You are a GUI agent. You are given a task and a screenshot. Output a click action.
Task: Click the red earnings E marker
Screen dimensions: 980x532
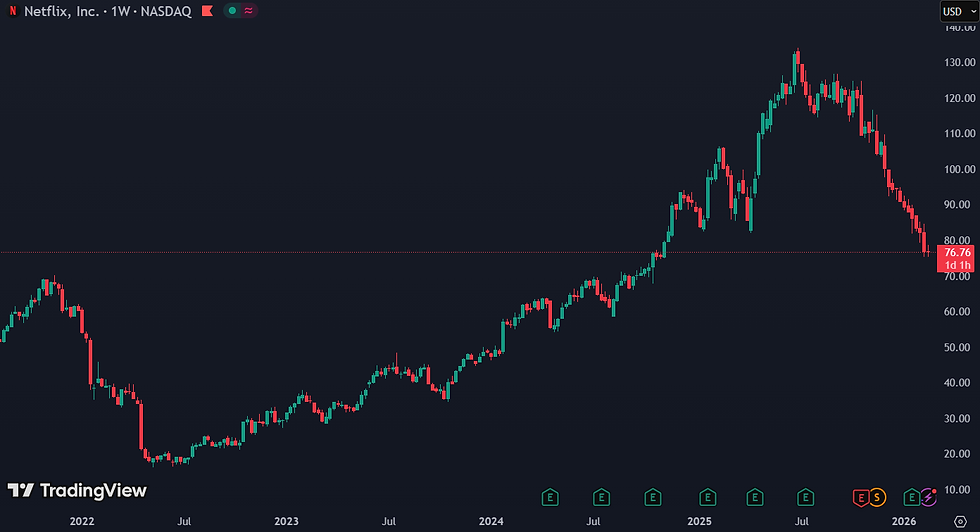(x=861, y=498)
